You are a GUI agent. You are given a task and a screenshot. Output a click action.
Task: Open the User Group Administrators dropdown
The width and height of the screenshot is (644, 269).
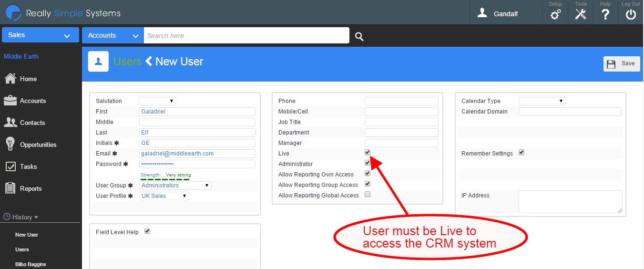pyautogui.click(x=175, y=186)
